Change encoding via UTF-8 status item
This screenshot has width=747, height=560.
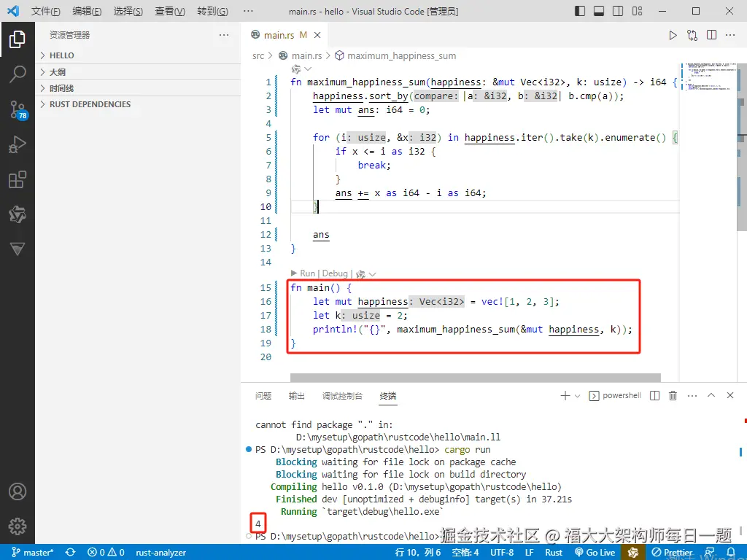pyautogui.click(x=502, y=553)
